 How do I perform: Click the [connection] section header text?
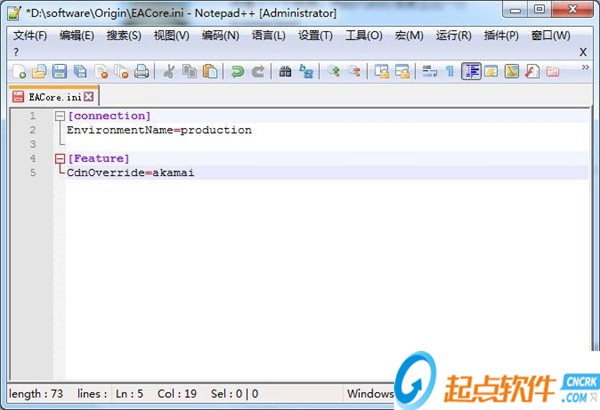click(109, 116)
